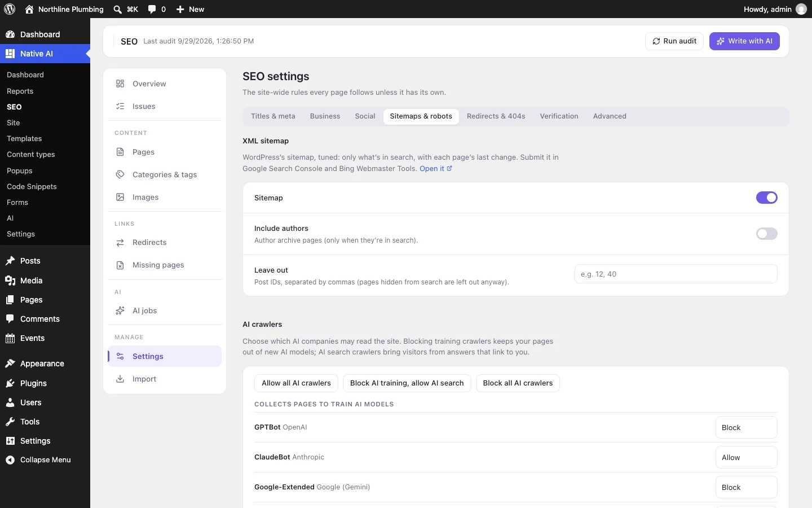Click Block all AI crawlers button
Screen dimensions: 812x508
click(x=518, y=383)
